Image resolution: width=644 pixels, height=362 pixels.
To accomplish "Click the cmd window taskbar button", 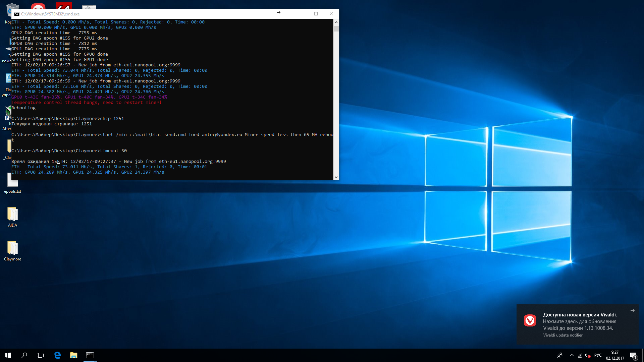I will (x=90, y=355).
